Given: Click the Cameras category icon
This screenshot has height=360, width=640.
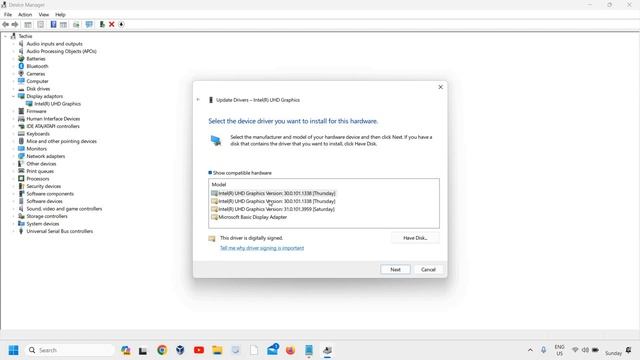Looking at the screenshot, I should tap(21, 74).
